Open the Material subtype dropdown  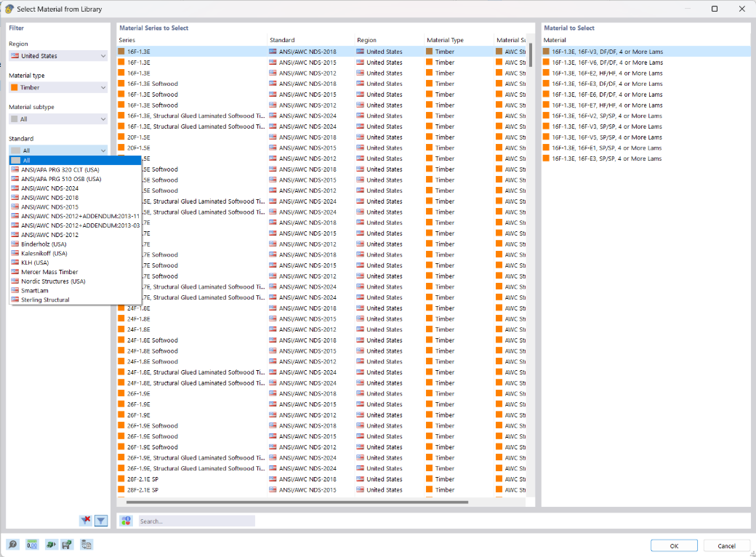58,119
